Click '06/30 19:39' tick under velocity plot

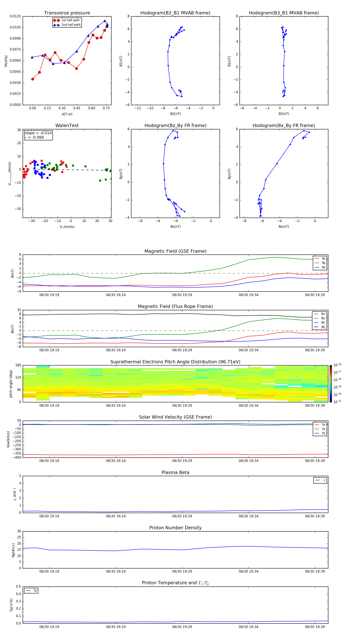tap(315, 461)
